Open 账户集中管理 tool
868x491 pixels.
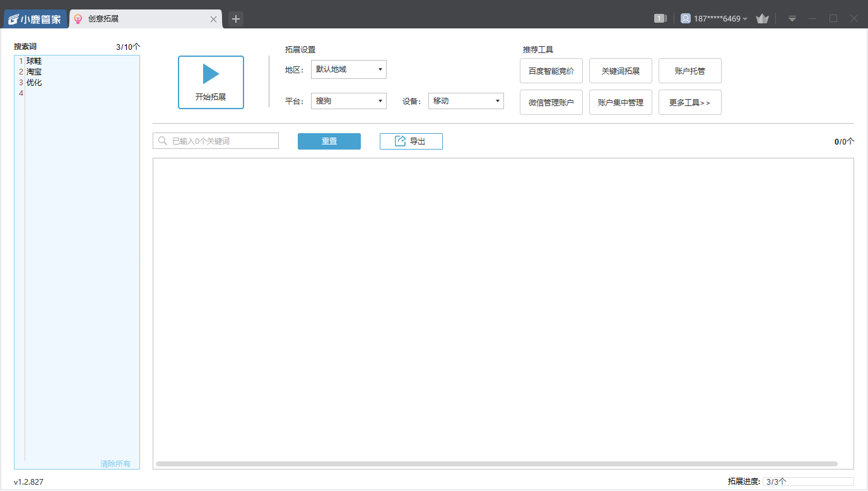(x=621, y=102)
